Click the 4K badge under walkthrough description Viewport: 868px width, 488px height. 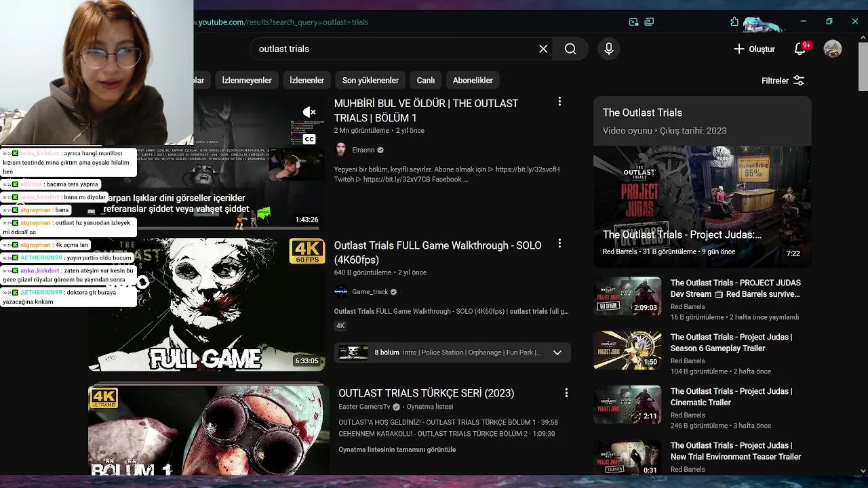click(340, 325)
